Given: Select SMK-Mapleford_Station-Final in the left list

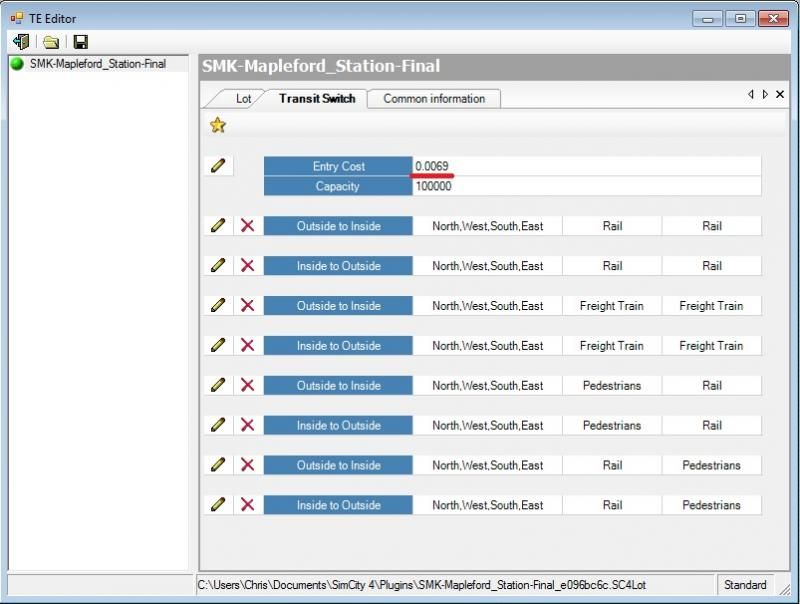Looking at the screenshot, I should (x=98, y=64).
